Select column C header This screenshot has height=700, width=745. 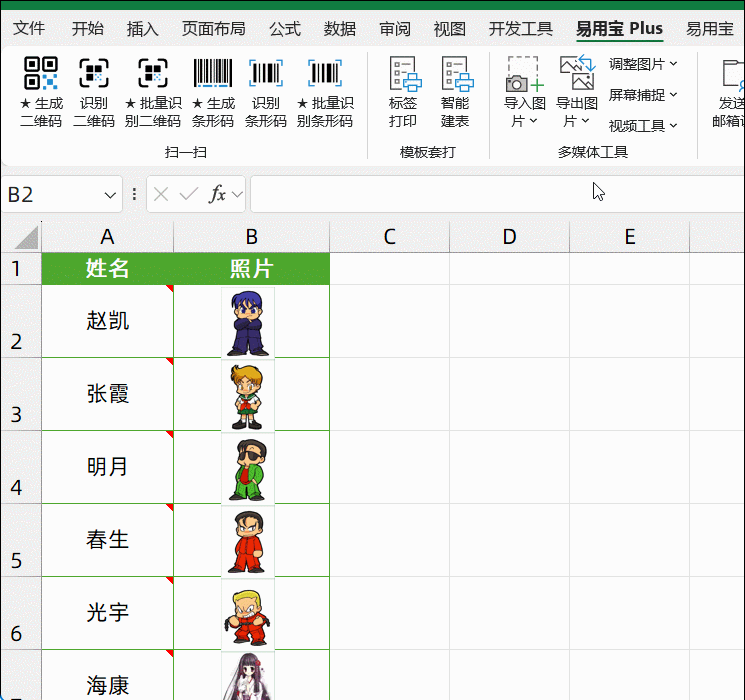click(x=390, y=237)
